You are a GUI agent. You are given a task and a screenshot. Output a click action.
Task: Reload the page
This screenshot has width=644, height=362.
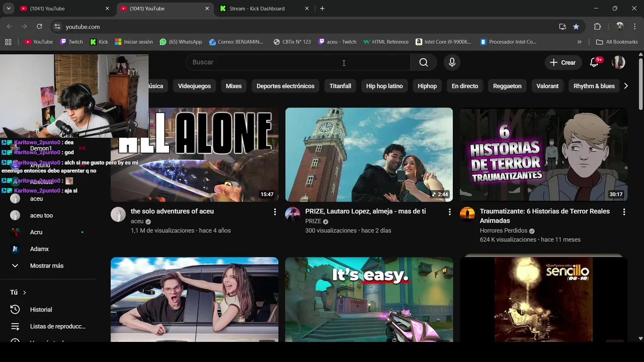pyautogui.click(x=39, y=27)
